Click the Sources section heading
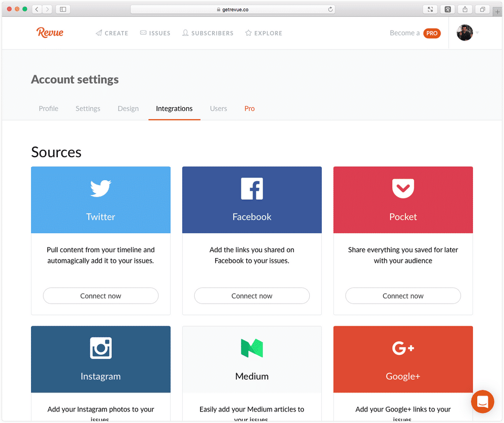The height and width of the screenshot is (423, 504). (x=56, y=152)
